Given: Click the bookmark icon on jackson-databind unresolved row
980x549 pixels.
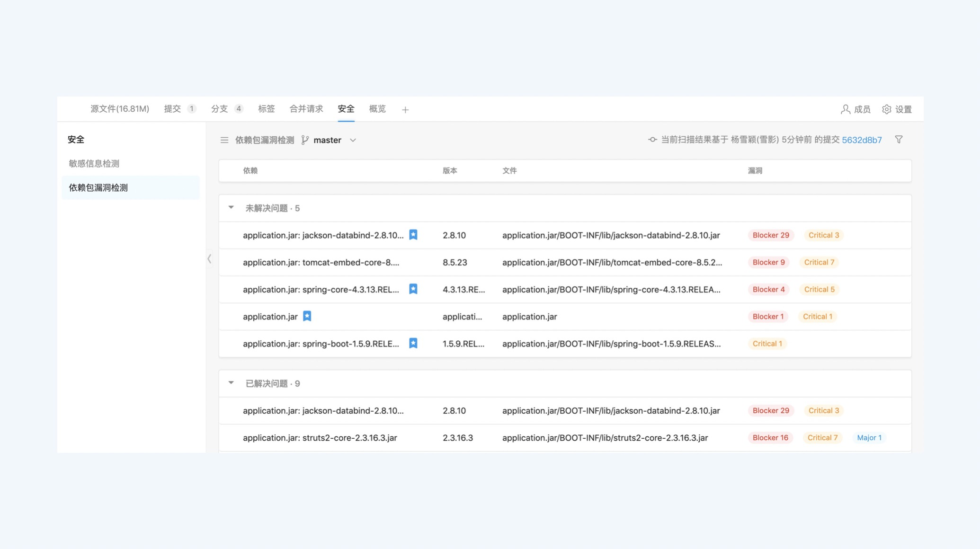Looking at the screenshot, I should pyautogui.click(x=413, y=235).
